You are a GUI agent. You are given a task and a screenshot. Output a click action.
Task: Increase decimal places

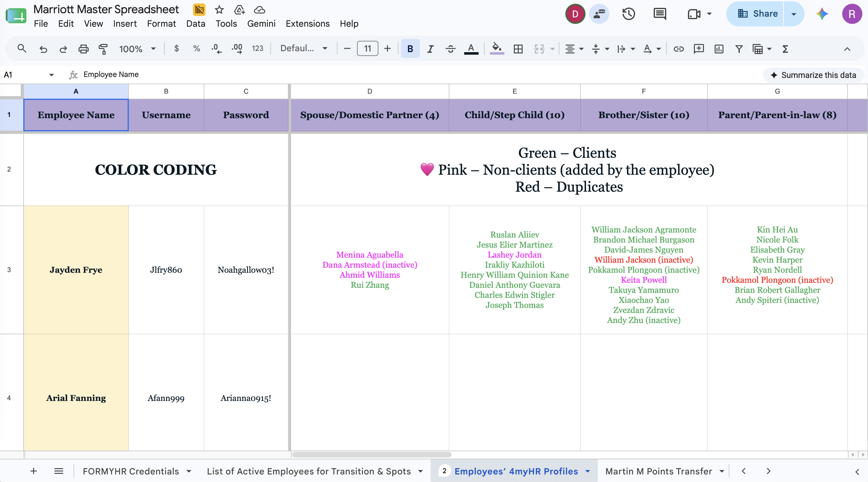tap(237, 48)
